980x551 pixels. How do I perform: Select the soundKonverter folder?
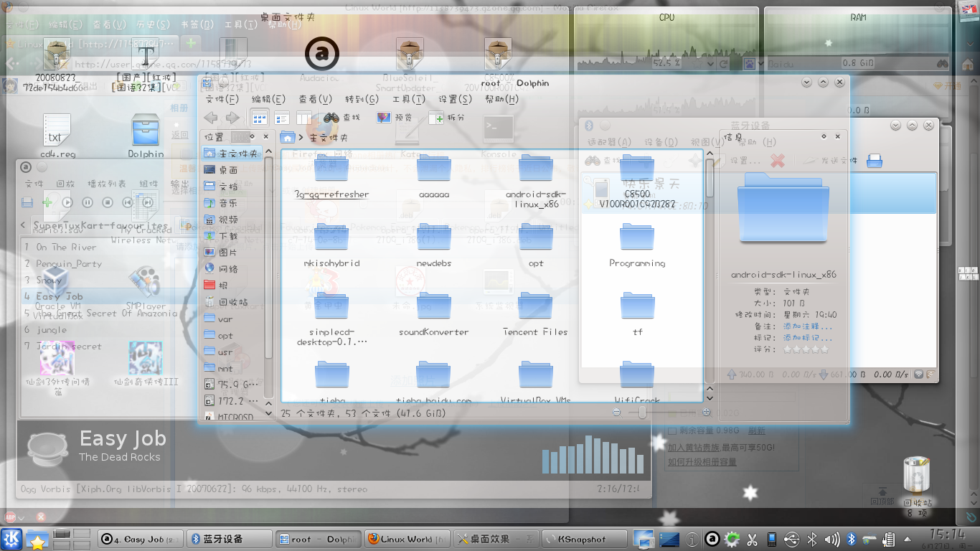[433, 315]
